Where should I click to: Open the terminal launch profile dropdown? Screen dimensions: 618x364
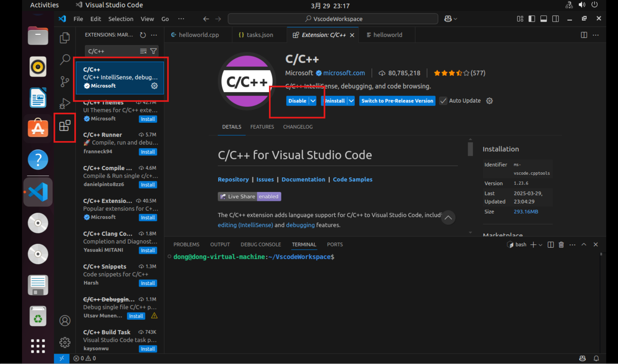pyautogui.click(x=540, y=244)
